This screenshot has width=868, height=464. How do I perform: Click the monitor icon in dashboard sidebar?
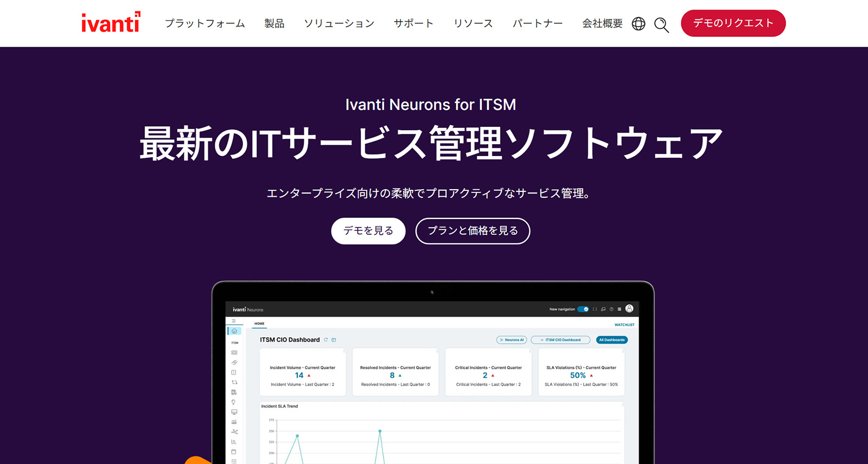point(234,412)
